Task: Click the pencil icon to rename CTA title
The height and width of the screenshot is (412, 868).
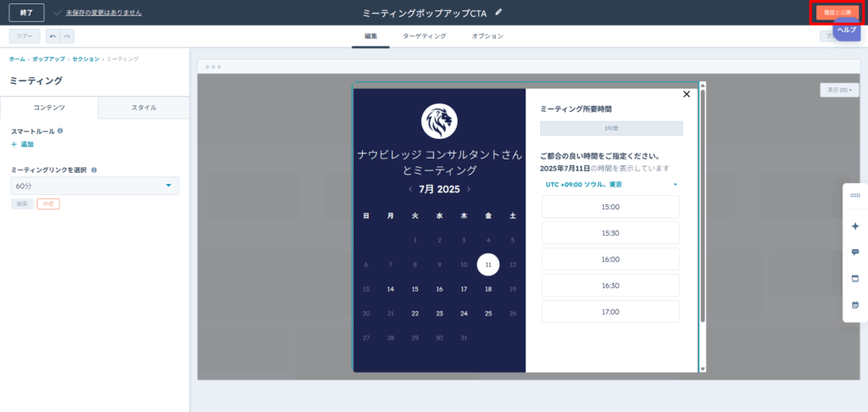Action: (498, 12)
